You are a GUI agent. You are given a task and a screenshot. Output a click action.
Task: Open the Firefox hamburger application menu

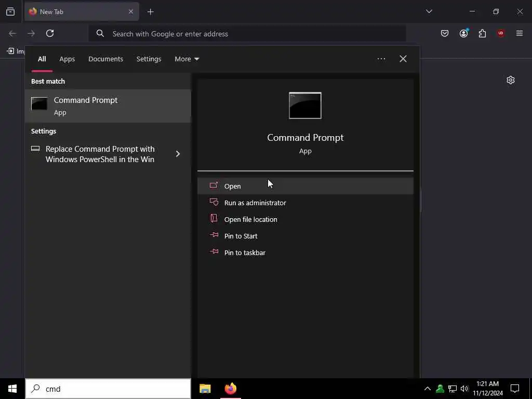click(x=520, y=33)
